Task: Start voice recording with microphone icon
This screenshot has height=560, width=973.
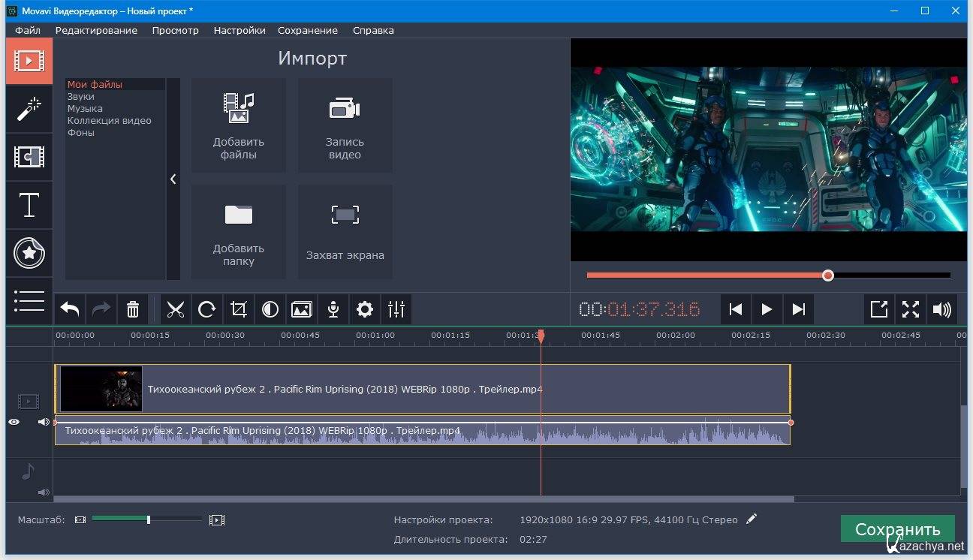Action: pyautogui.click(x=333, y=309)
